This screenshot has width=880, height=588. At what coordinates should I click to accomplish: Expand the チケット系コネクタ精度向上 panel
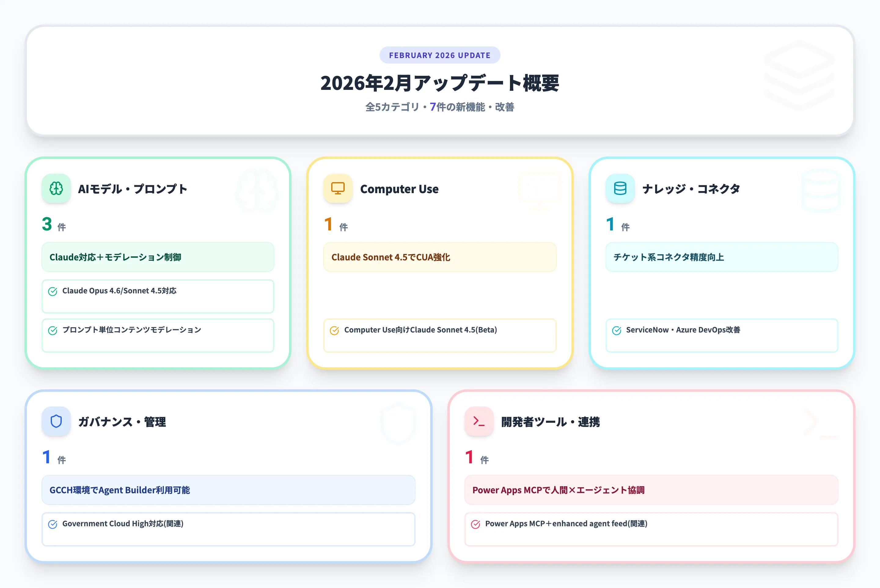point(721,257)
